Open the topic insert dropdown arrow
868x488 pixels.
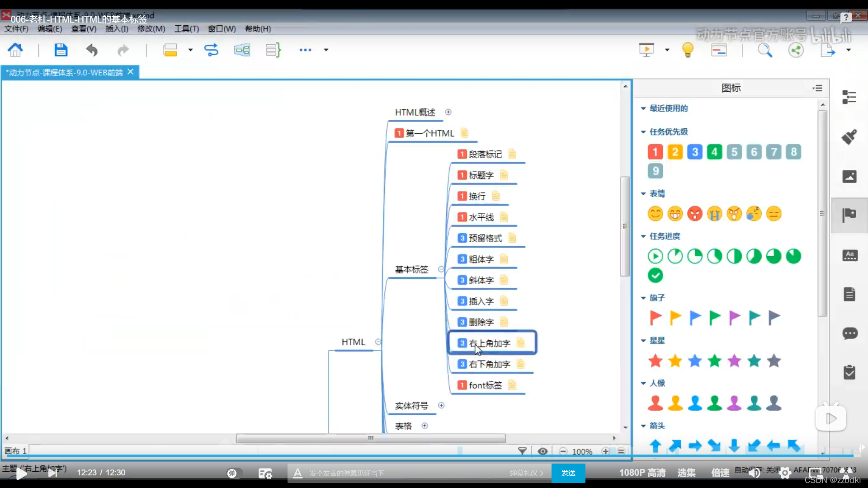pos(190,50)
